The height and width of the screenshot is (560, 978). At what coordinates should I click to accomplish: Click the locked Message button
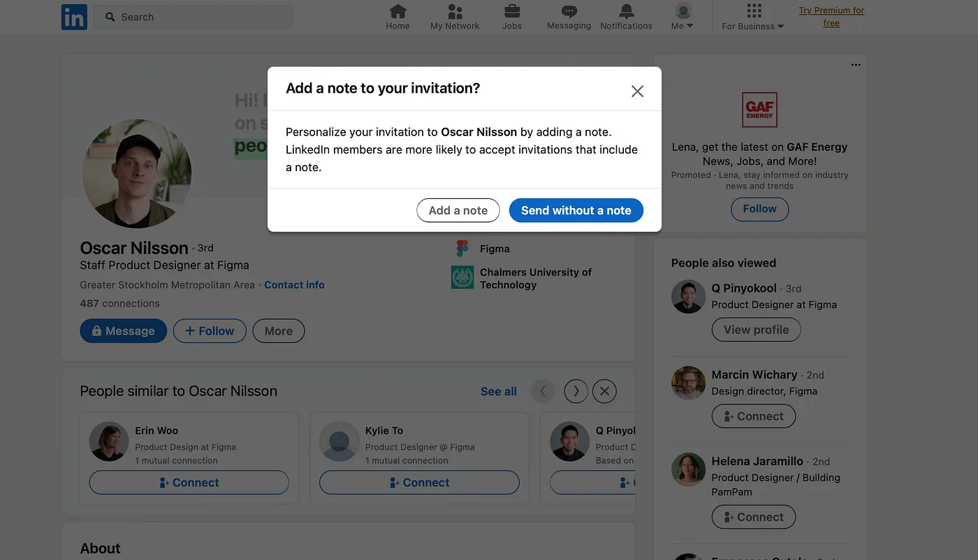124,331
